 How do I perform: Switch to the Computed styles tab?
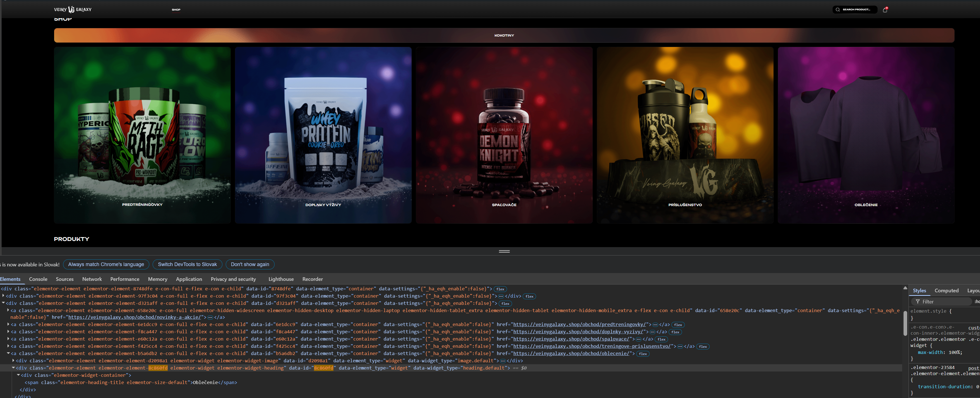[x=947, y=290]
